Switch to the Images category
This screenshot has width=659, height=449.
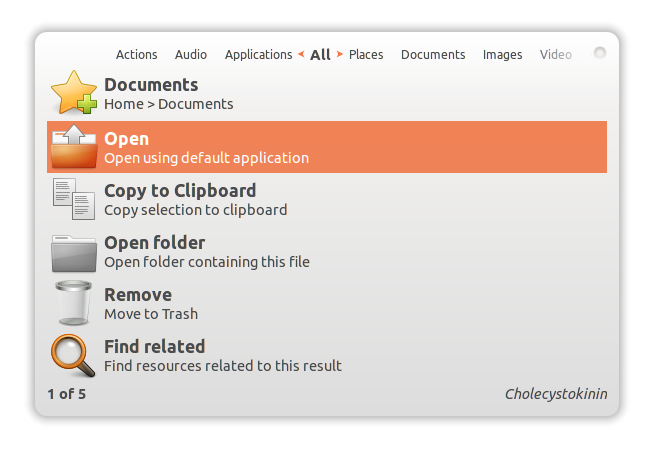coord(502,55)
